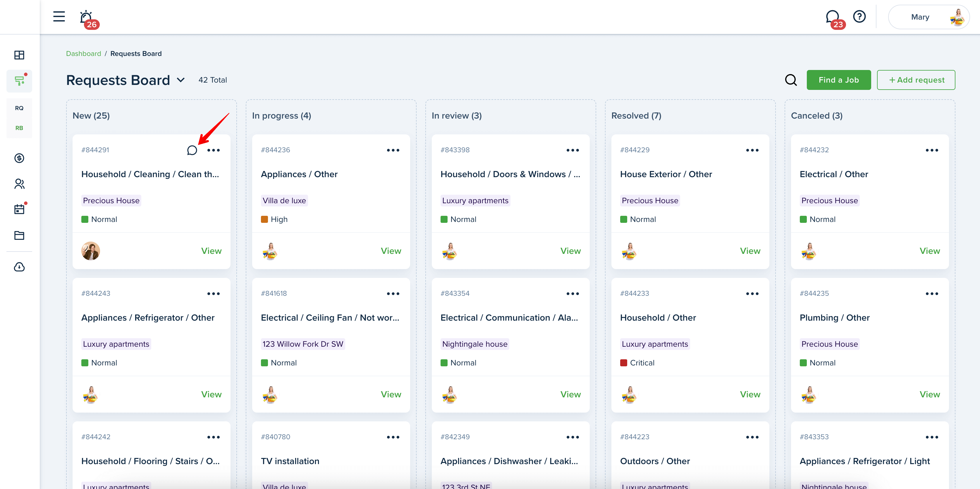Open the three-dot menu on request #844233
Image resolution: width=980 pixels, height=489 pixels.
752,294
